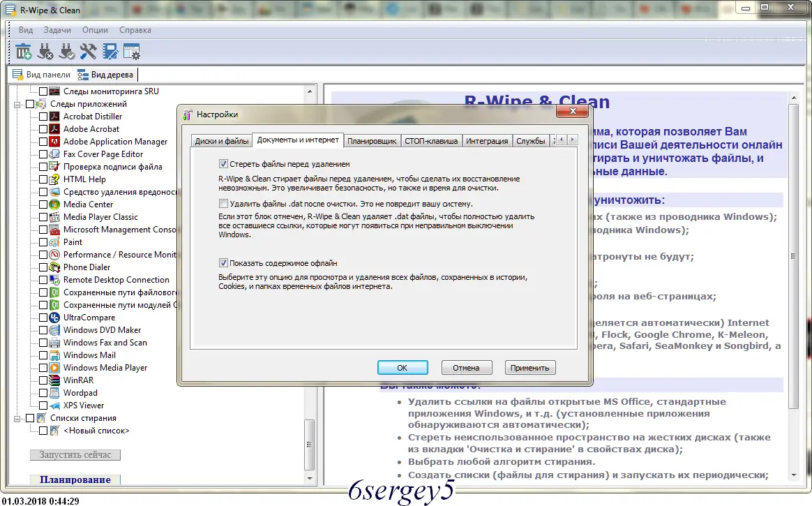The image size is (812, 506).
Task: Switch to Службы tab
Action: click(531, 141)
